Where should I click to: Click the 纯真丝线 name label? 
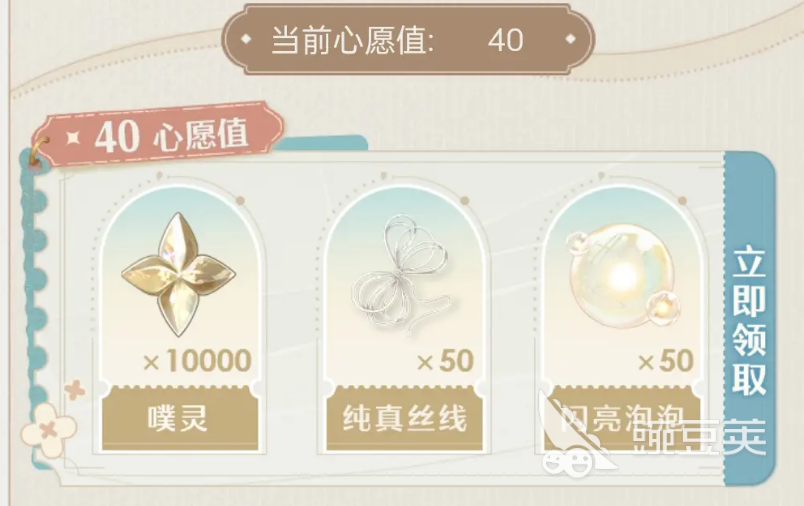pyautogui.click(x=405, y=418)
